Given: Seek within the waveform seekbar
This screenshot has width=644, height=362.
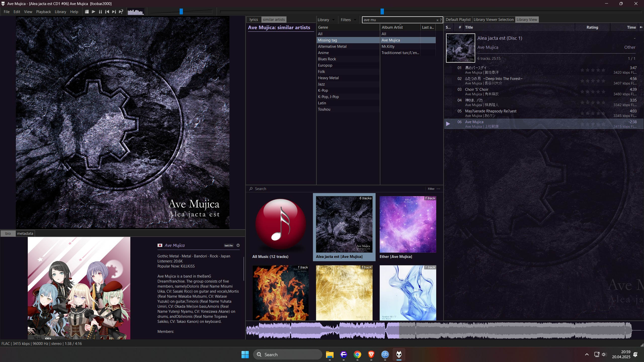Looking at the screenshot, I should (445, 330).
